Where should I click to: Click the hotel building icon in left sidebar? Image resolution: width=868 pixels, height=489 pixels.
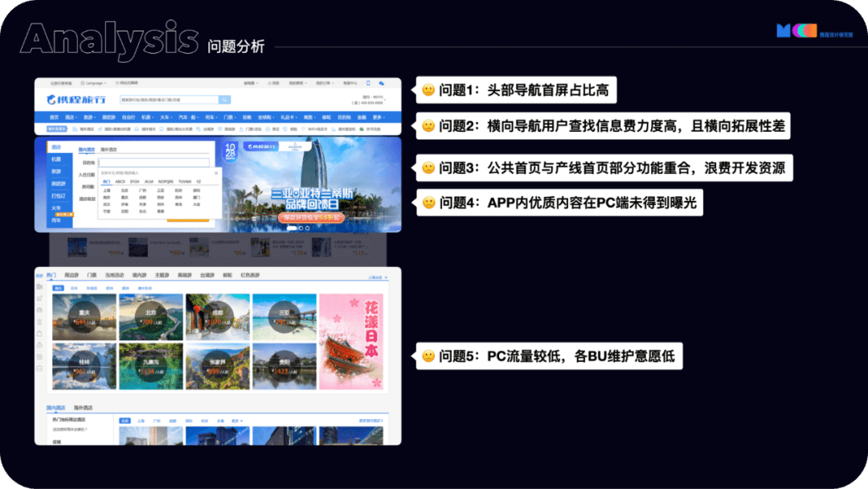tap(39, 287)
